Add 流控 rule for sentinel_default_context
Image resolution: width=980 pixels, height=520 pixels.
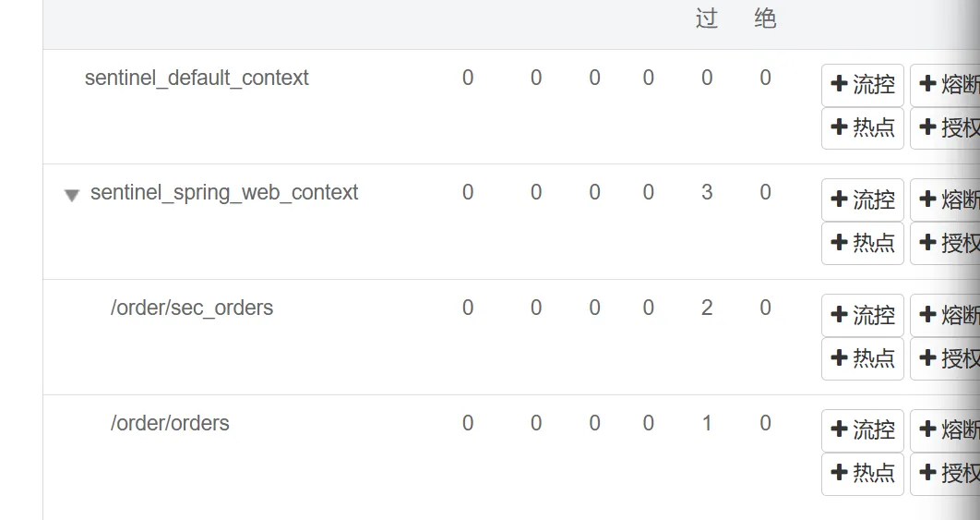pyautogui.click(x=863, y=85)
